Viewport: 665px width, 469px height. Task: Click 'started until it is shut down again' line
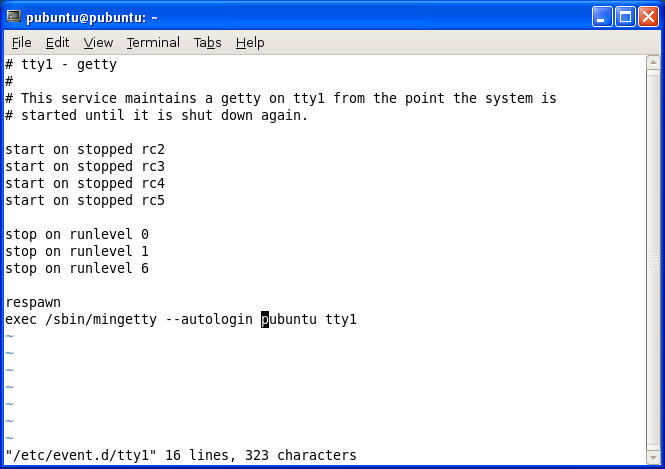[156, 115]
